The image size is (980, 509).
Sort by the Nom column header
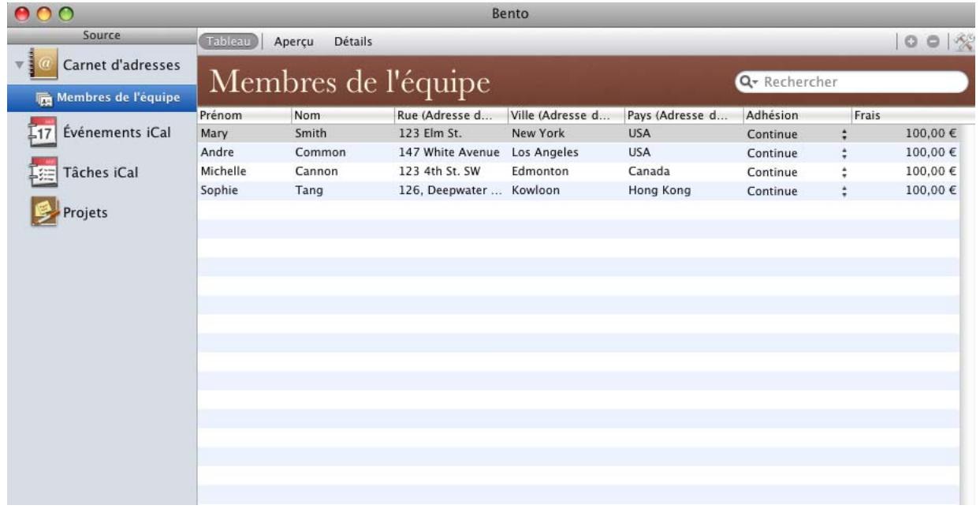coord(342,115)
